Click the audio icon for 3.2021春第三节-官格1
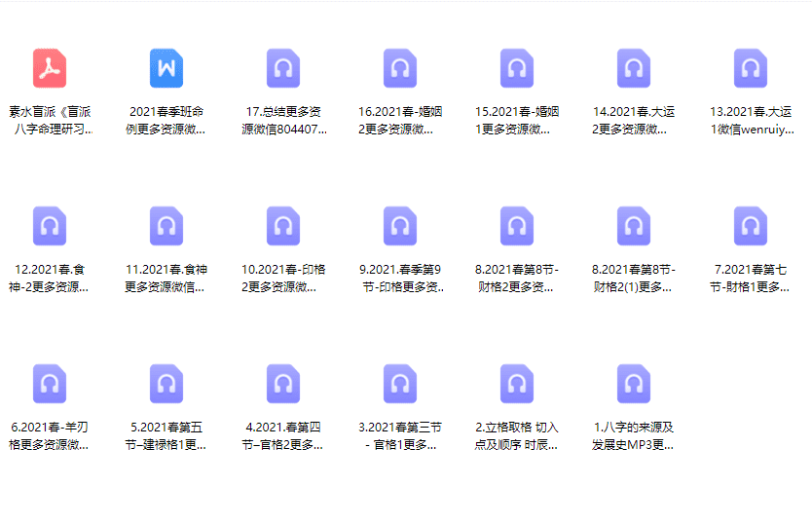Image resolution: width=812 pixels, height=523 pixels. click(x=400, y=385)
